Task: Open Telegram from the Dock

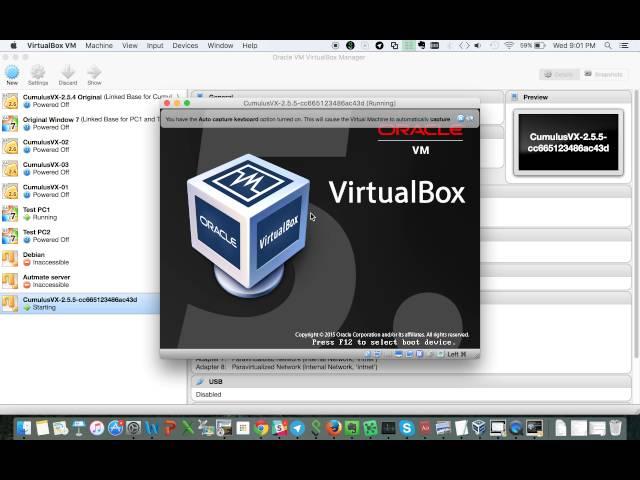Action: [x=298, y=428]
